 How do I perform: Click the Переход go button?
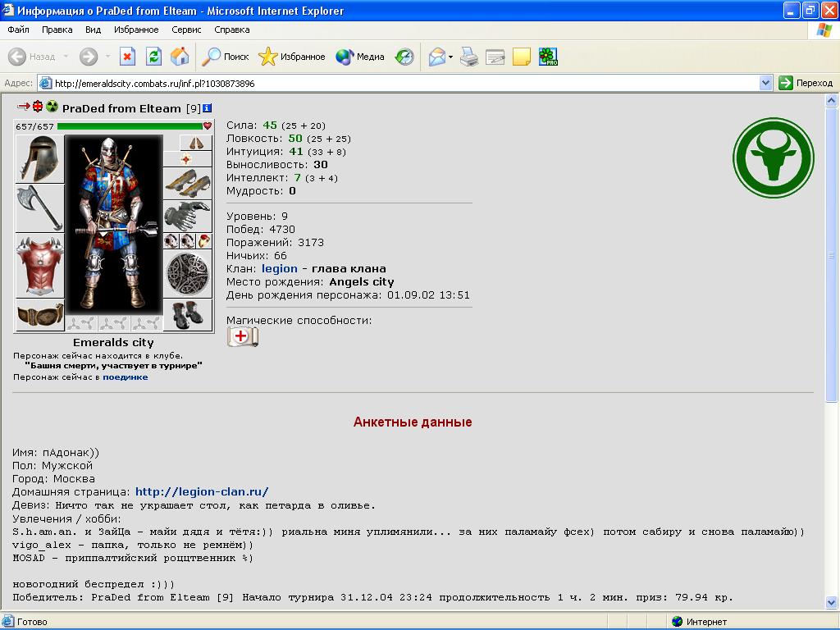click(x=806, y=83)
